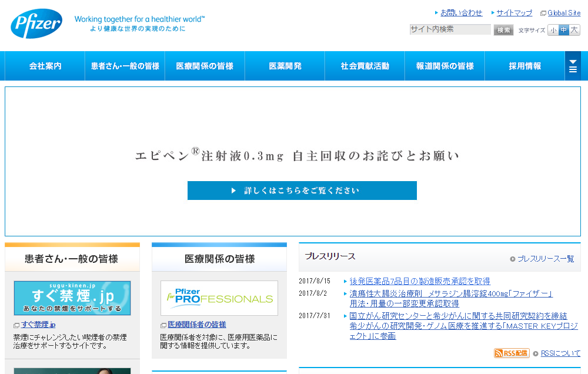Screen dimensions: 588x374
Task: Click the date 2017/8/15
Action: (315, 281)
